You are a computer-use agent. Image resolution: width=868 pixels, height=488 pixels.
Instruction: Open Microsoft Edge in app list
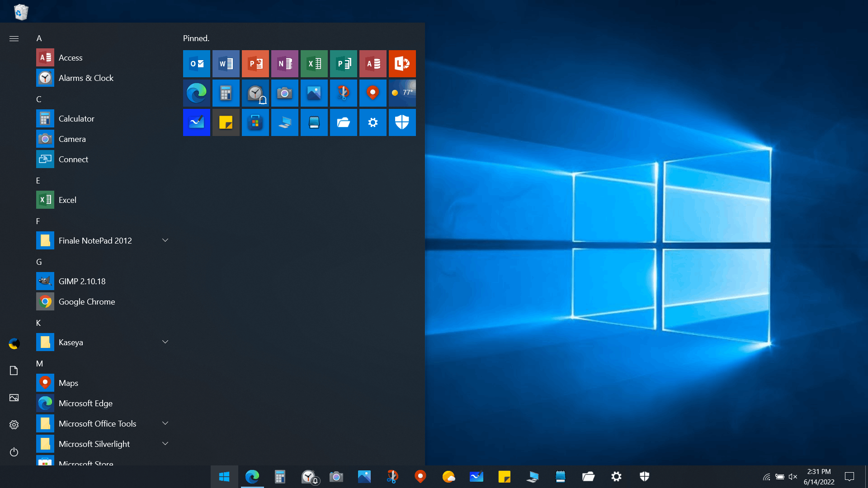(x=104, y=404)
